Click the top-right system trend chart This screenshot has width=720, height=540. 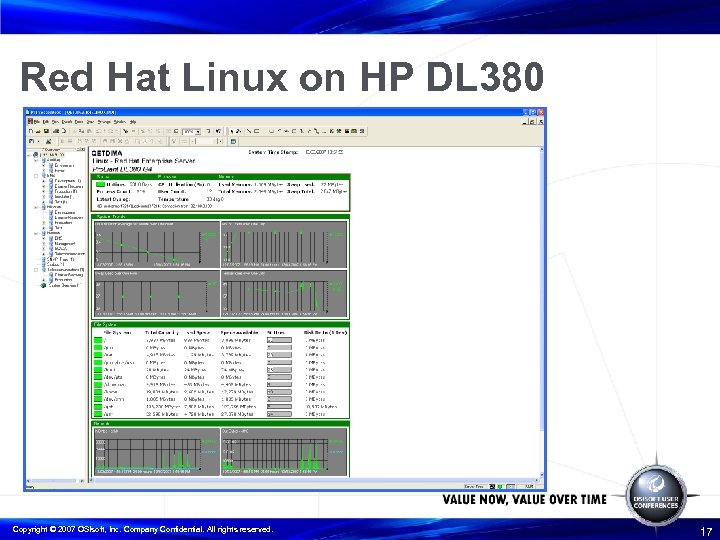click(284, 244)
